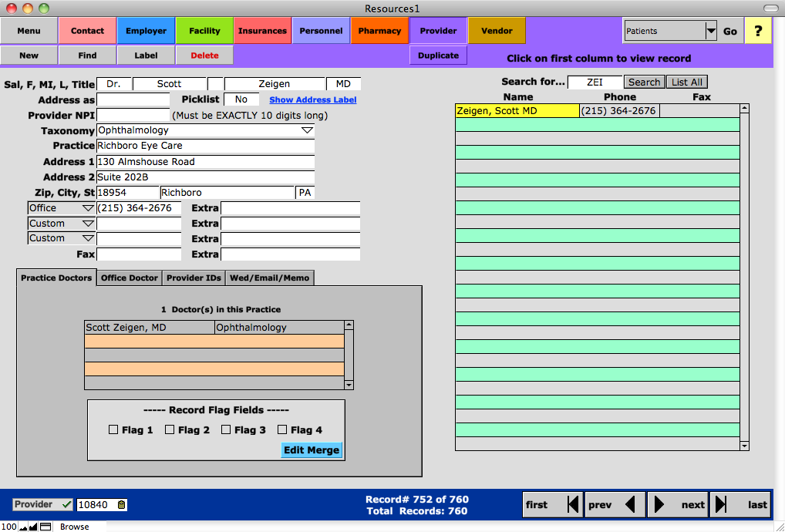
Task: Click Scott Zeigen, MD in Practice Doctors
Action: point(149,328)
